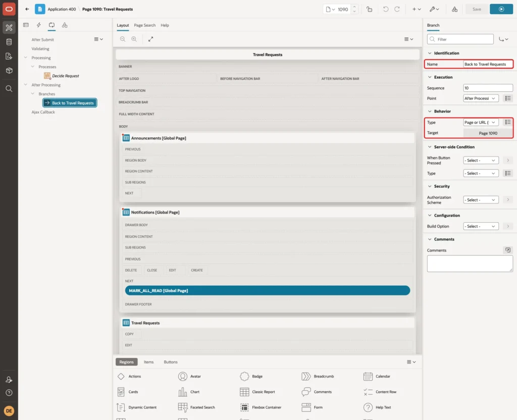
Task: Switch to the Layout tab
Action: click(x=123, y=25)
